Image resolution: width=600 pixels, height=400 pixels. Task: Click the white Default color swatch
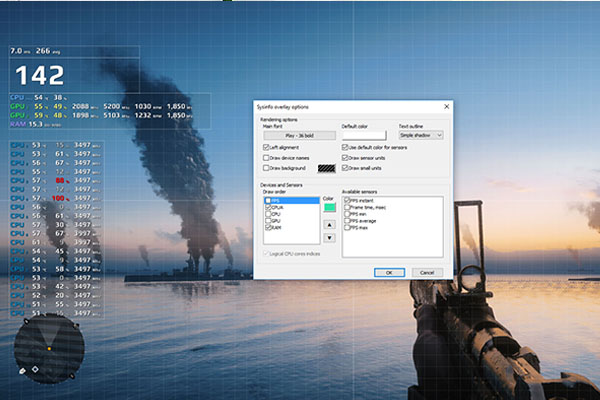point(366,134)
